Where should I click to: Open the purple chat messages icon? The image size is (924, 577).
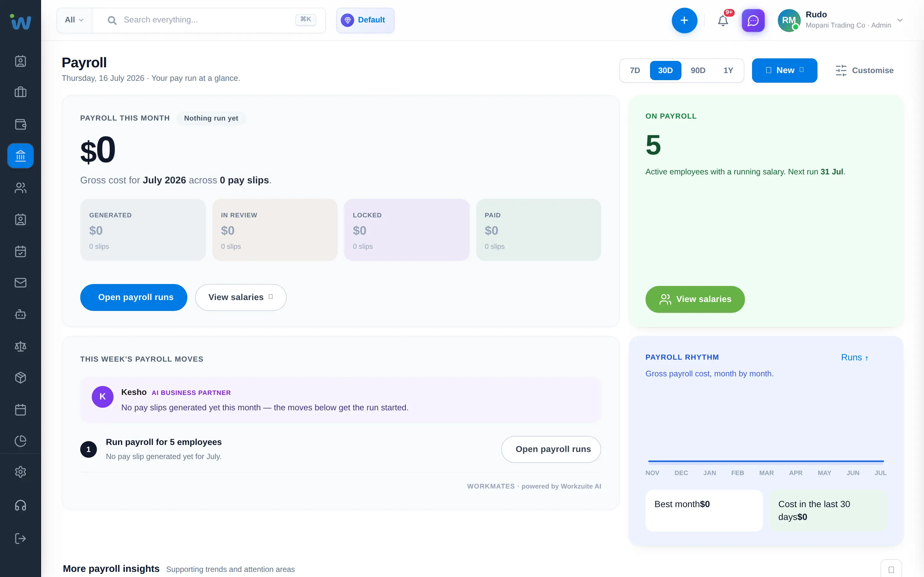pyautogui.click(x=753, y=20)
